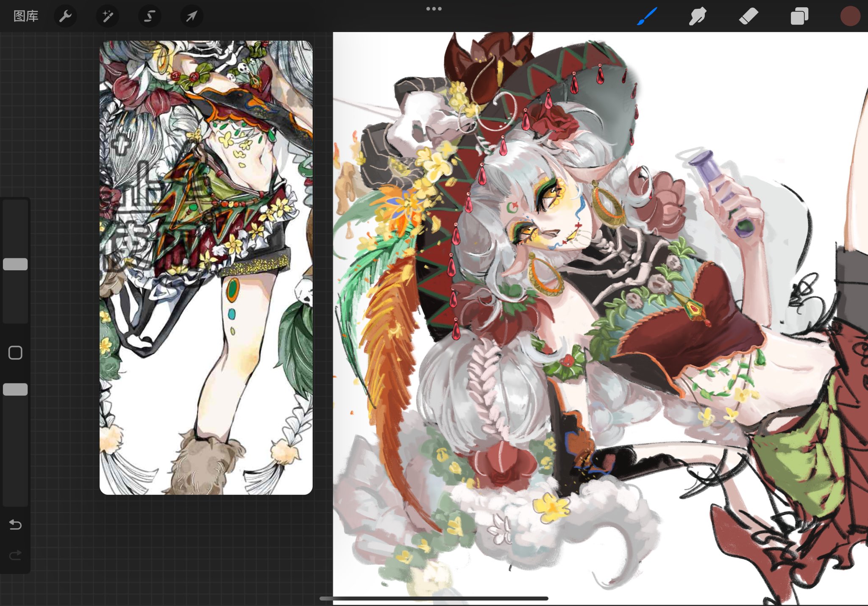Image resolution: width=868 pixels, height=606 pixels.
Task: Click the brush opacity slider handle
Action: pyautogui.click(x=15, y=390)
